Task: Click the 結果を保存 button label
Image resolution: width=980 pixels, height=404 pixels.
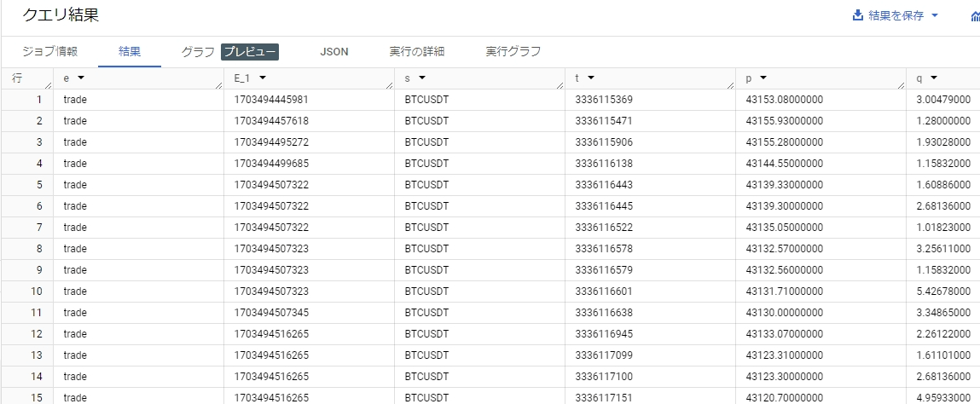Action: click(x=896, y=15)
